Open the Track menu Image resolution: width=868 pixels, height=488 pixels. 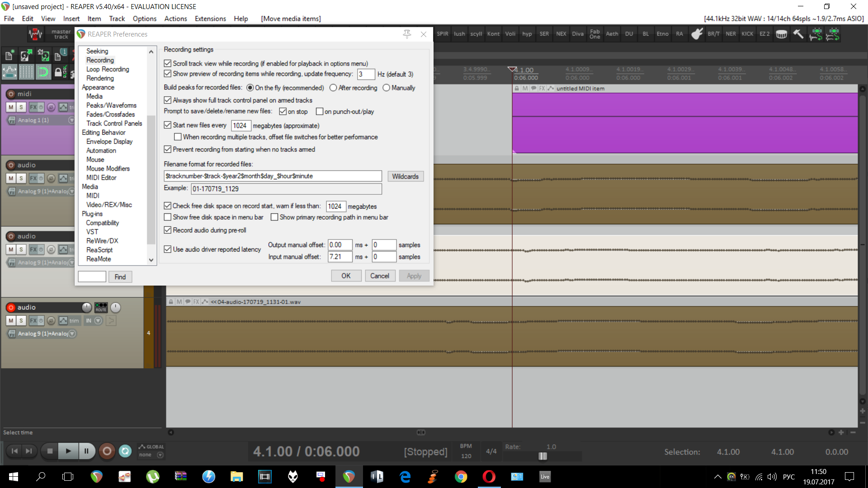[x=117, y=19]
